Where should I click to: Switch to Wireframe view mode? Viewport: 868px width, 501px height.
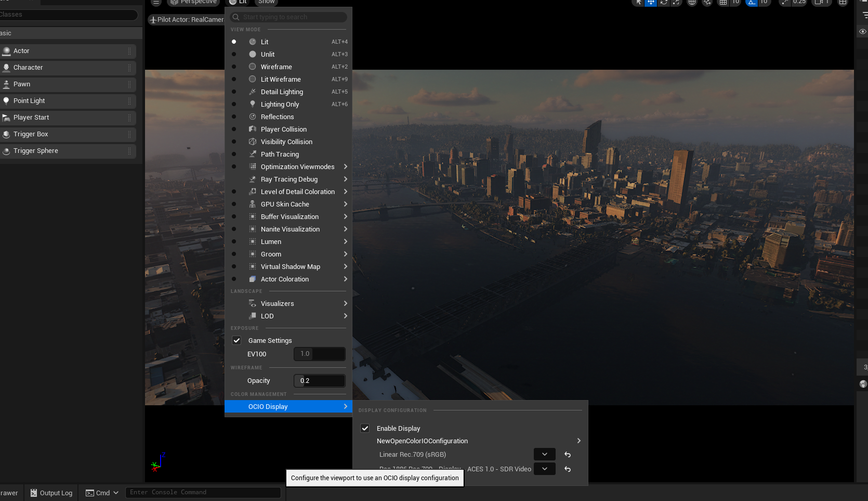288,67
